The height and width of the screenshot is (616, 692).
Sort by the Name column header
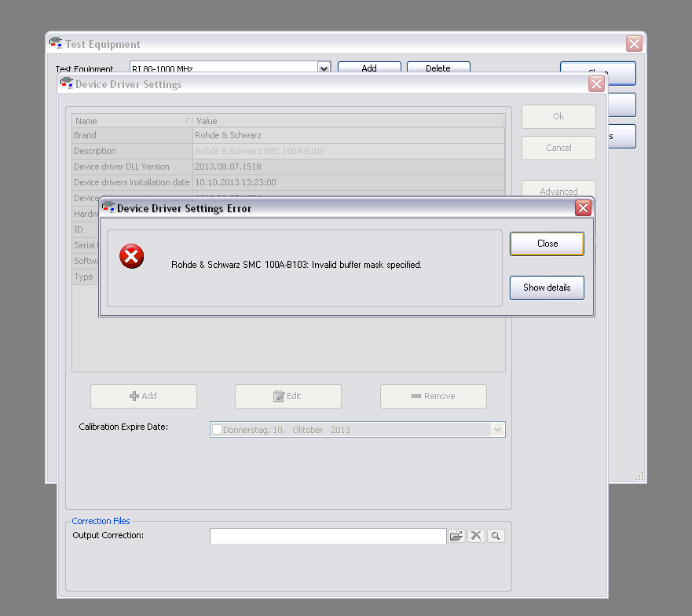coord(132,121)
